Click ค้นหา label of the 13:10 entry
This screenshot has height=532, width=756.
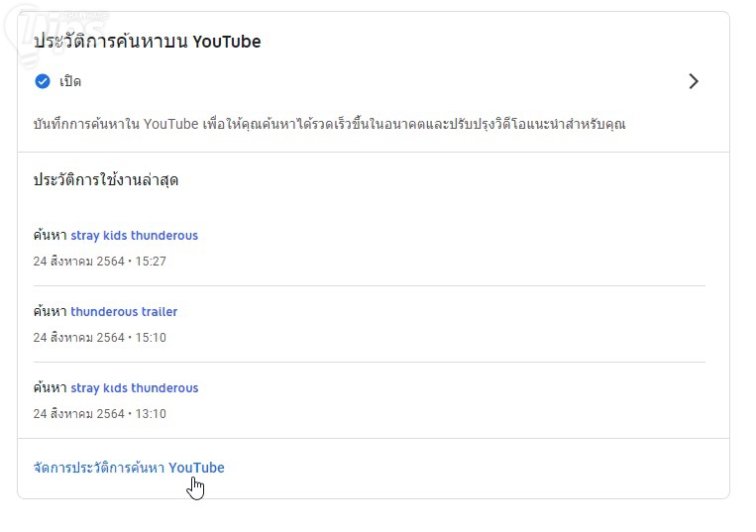(x=50, y=388)
